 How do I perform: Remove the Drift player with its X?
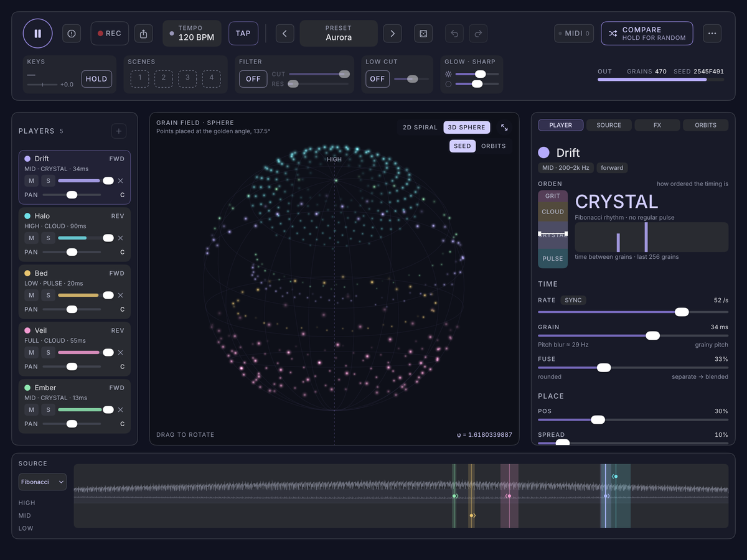[121, 181]
